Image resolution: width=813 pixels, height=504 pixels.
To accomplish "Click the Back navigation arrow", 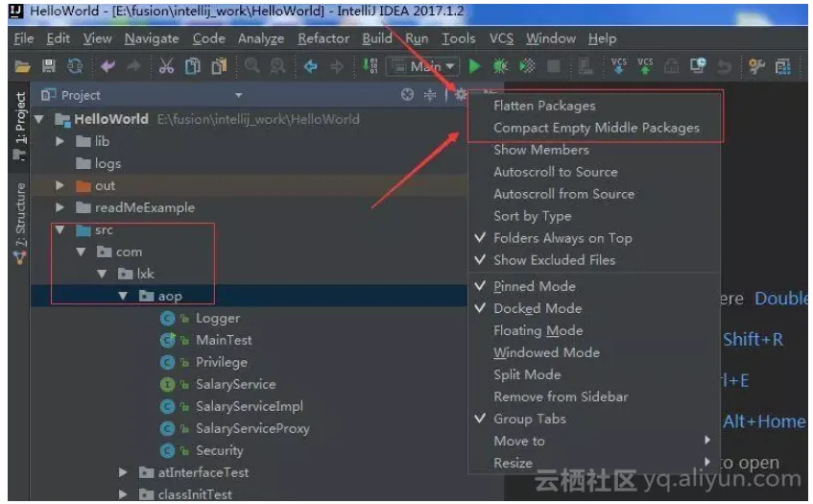I will click(311, 66).
